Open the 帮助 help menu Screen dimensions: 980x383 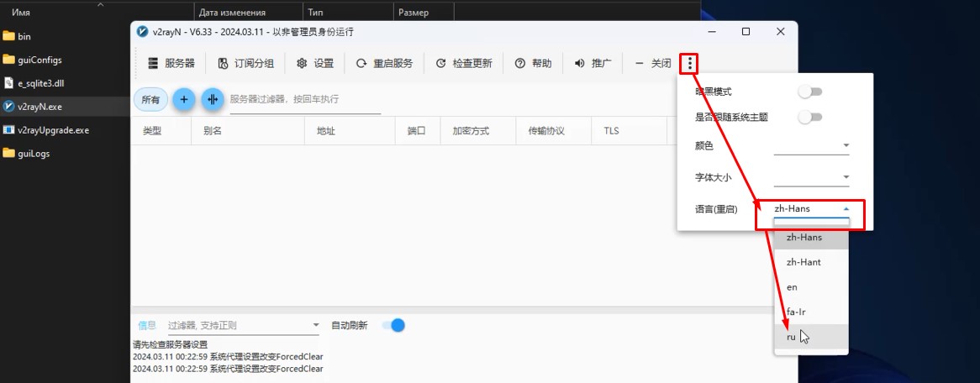click(533, 63)
